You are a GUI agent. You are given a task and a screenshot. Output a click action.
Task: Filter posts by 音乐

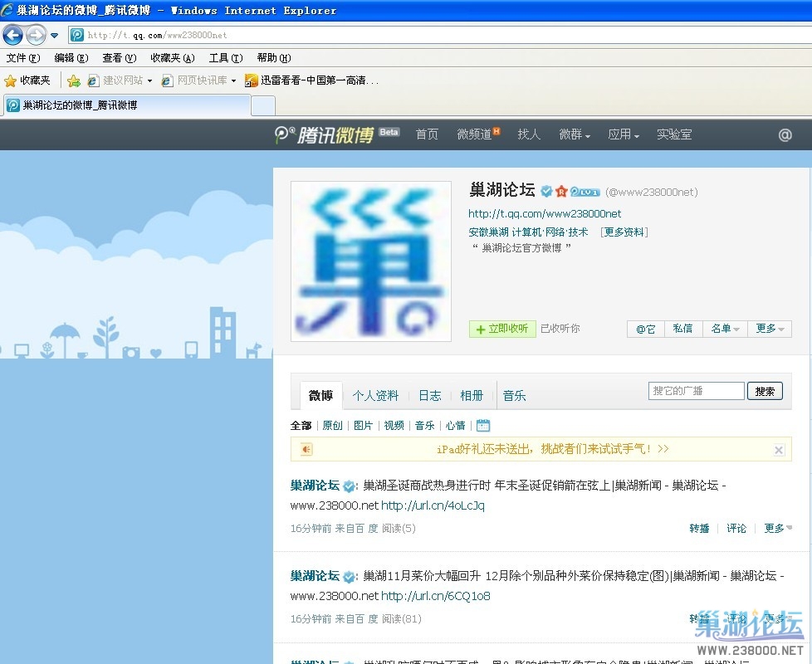[x=424, y=426]
